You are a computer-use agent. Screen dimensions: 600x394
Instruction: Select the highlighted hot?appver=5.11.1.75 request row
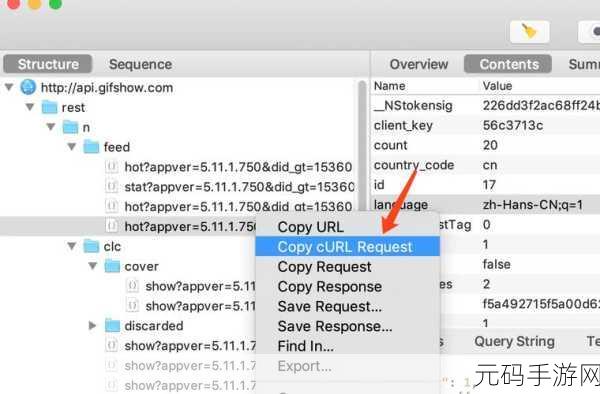tap(128, 226)
